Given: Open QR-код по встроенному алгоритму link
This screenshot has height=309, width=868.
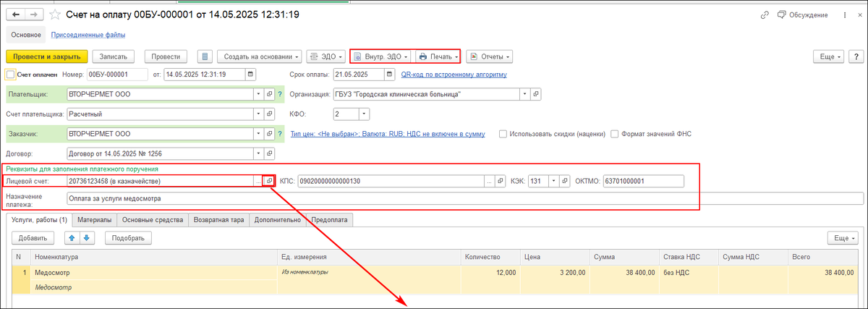Looking at the screenshot, I should coord(455,74).
